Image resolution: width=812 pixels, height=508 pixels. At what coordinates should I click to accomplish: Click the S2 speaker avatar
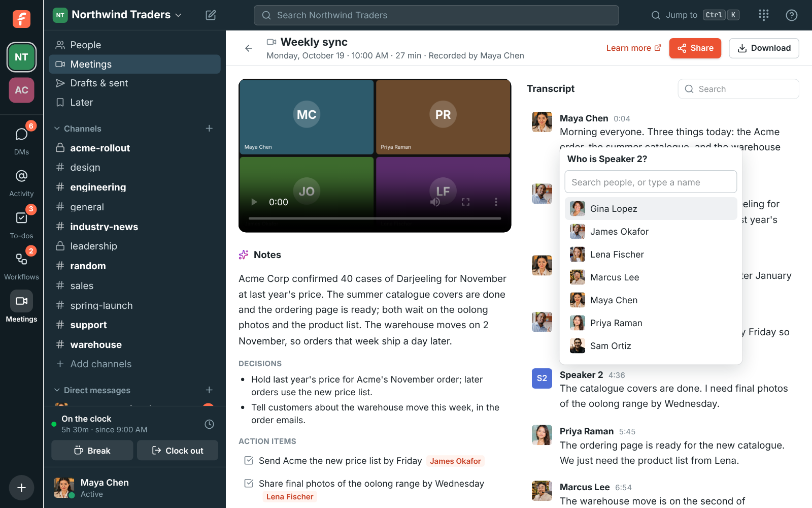click(x=542, y=378)
